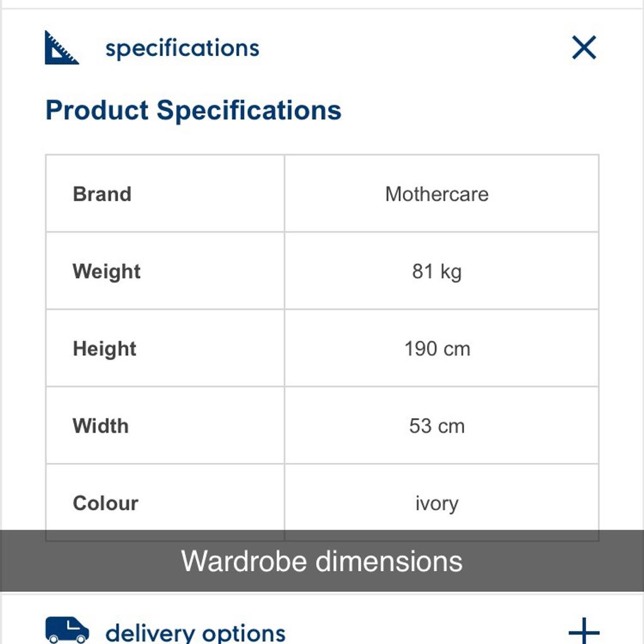Click the '190 cm' height value
The width and height of the screenshot is (644, 644).
[436, 348]
